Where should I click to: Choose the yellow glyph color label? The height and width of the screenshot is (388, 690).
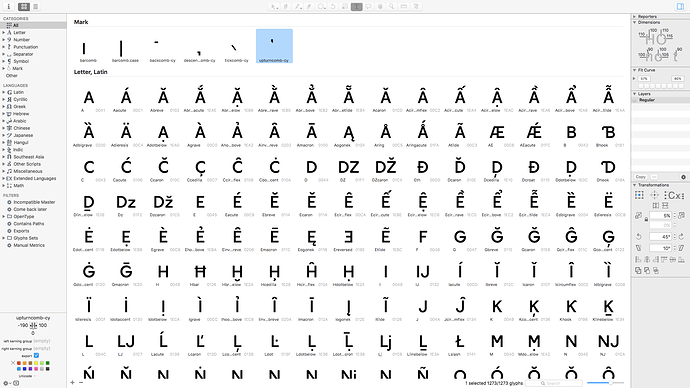[36, 363]
